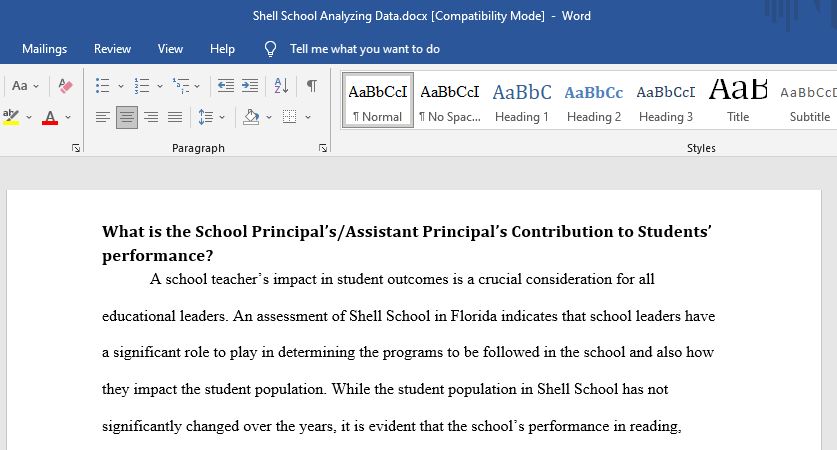Click in the bold question heading
This screenshot has width=837, height=450.
pos(407,243)
